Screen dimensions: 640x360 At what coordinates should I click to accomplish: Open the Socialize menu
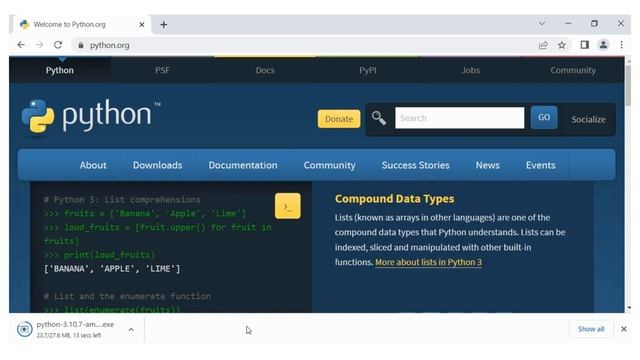click(589, 119)
